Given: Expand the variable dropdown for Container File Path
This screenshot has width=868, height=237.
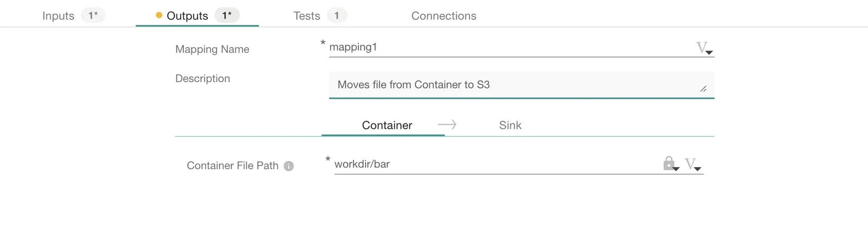Looking at the screenshot, I should coord(693,164).
